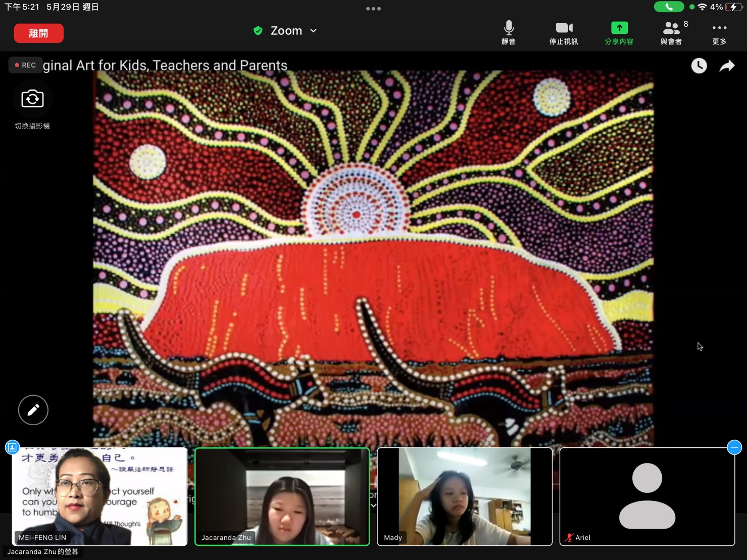Tap the share arrow icon on video
The image size is (747, 560).
click(727, 66)
